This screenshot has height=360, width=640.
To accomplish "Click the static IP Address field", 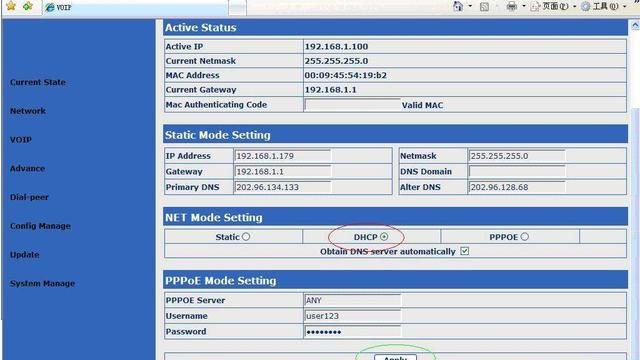I will (283, 156).
